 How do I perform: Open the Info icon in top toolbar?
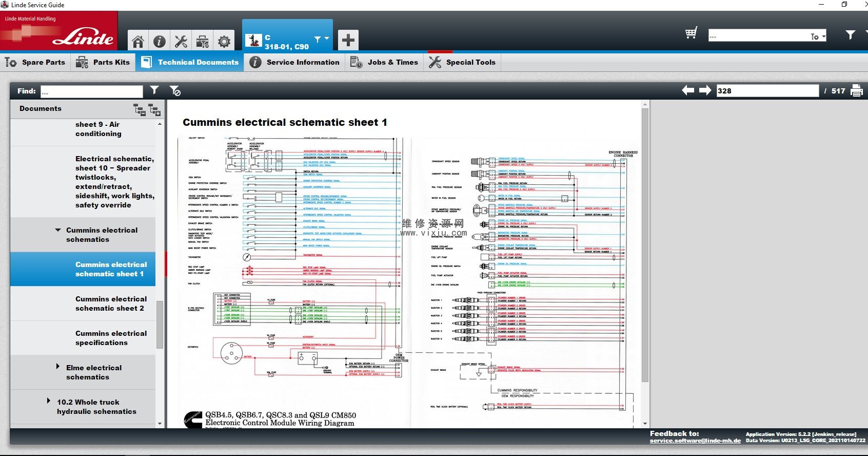[x=160, y=41]
